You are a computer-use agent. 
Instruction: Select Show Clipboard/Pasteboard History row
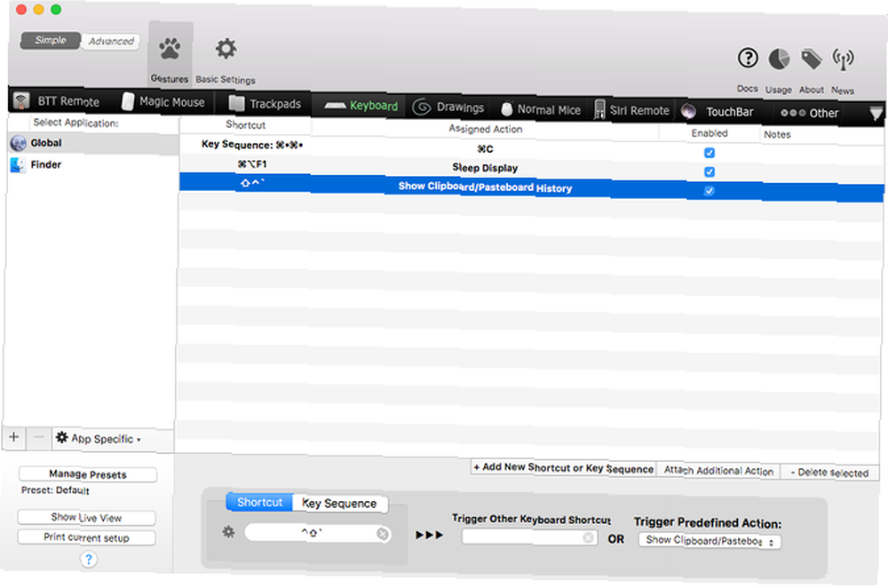531,187
